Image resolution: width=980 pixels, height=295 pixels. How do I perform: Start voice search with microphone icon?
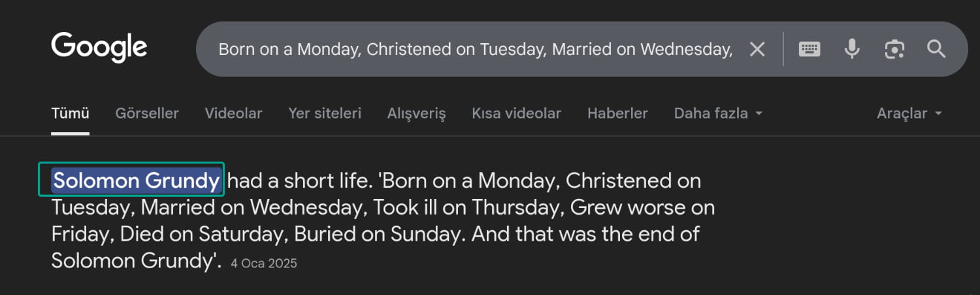pos(852,49)
